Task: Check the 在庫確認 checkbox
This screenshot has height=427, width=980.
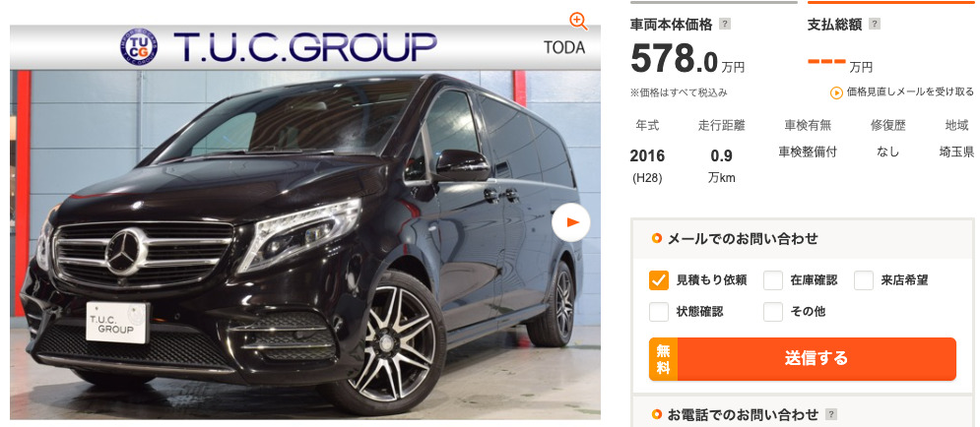Action: click(x=773, y=280)
